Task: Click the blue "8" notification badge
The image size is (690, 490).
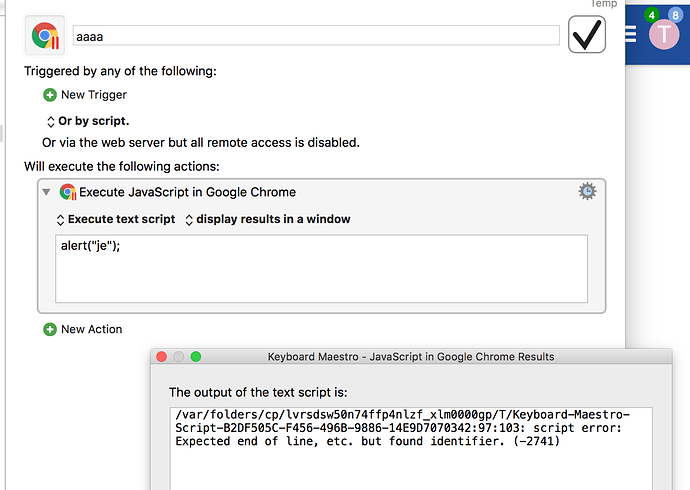Action: tap(675, 15)
